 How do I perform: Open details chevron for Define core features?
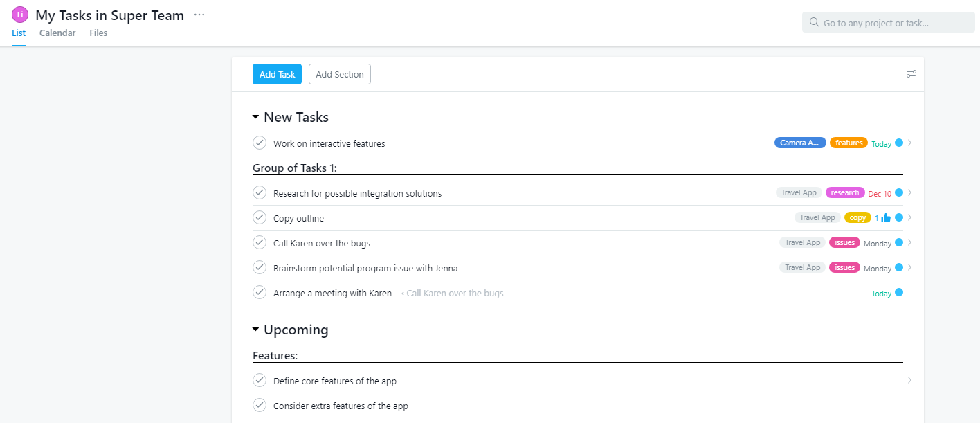point(910,380)
